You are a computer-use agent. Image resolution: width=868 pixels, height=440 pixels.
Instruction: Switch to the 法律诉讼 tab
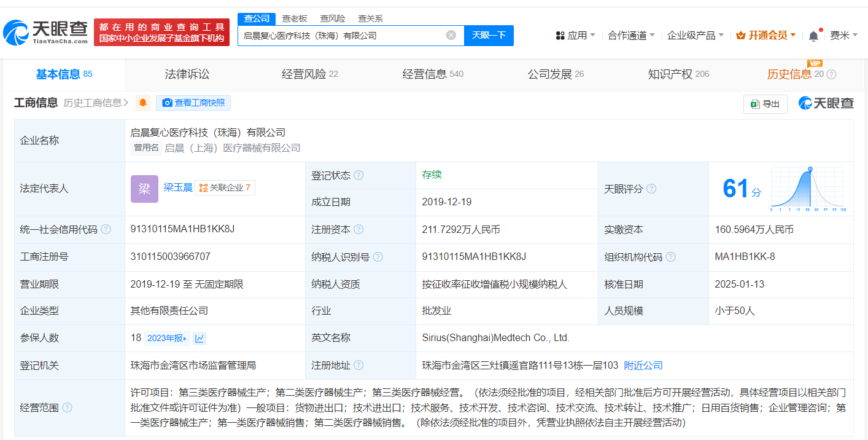(x=187, y=74)
